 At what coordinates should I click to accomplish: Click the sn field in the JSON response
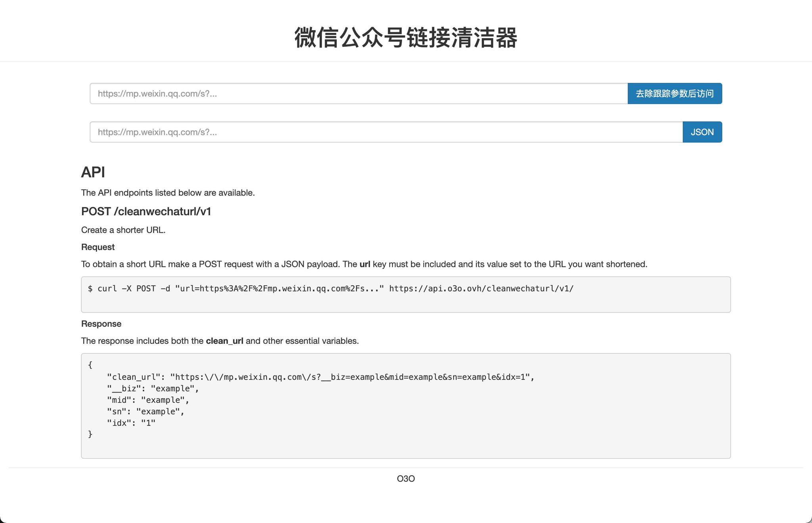pyautogui.click(x=117, y=411)
